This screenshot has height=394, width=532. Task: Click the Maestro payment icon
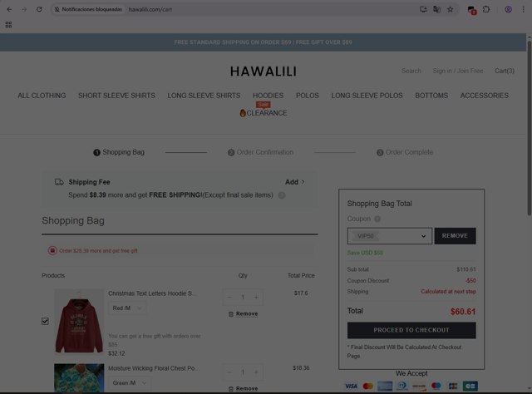[x=436, y=387]
